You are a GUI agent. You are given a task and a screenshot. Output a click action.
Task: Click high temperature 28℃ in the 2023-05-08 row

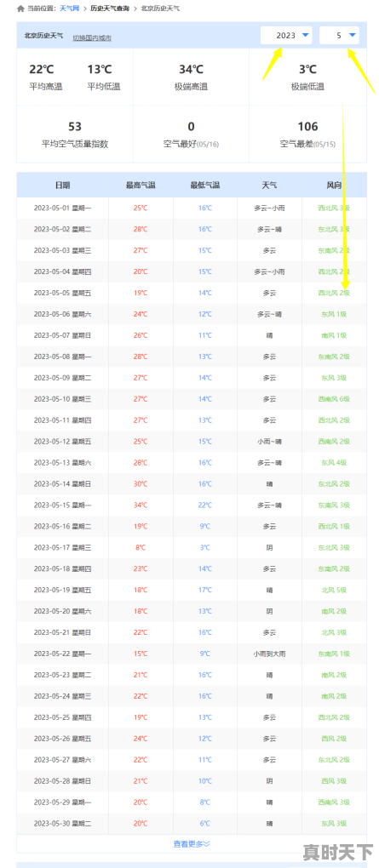tap(141, 357)
